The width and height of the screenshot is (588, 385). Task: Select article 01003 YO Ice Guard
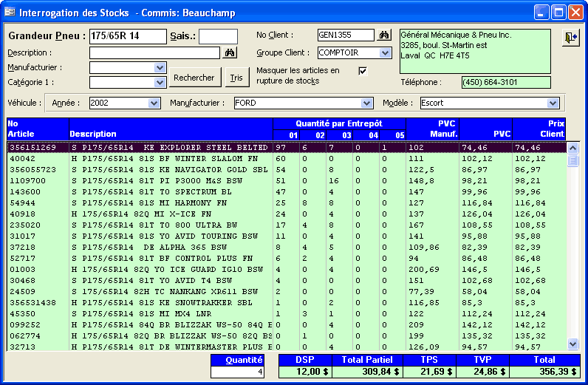click(287, 270)
